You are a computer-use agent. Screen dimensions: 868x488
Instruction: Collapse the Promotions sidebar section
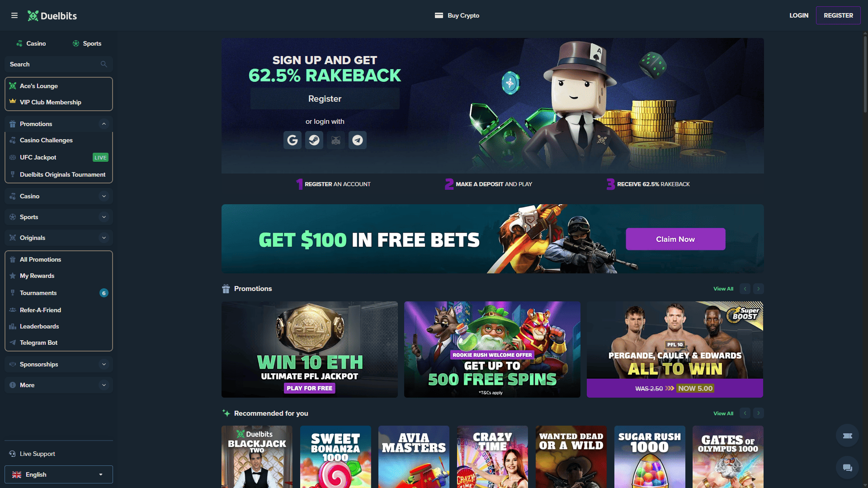tap(104, 124)
